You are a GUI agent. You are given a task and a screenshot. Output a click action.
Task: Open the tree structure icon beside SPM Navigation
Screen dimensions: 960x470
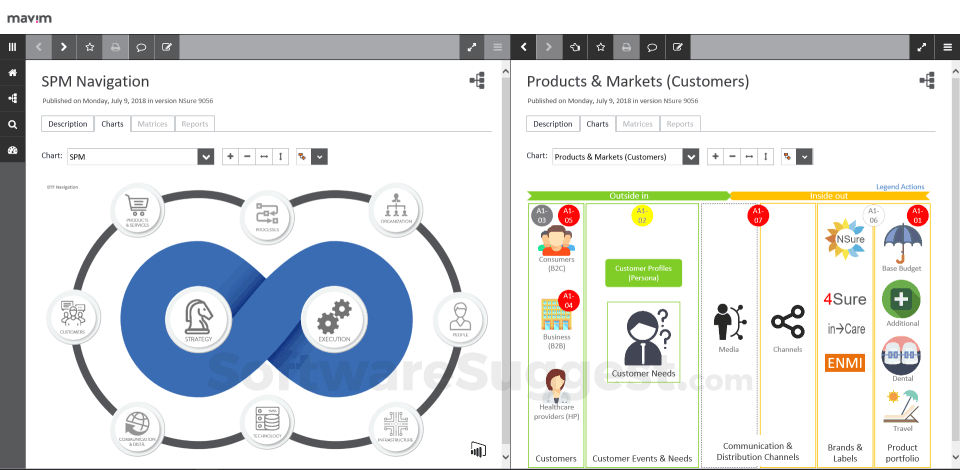tap(477, 82)
